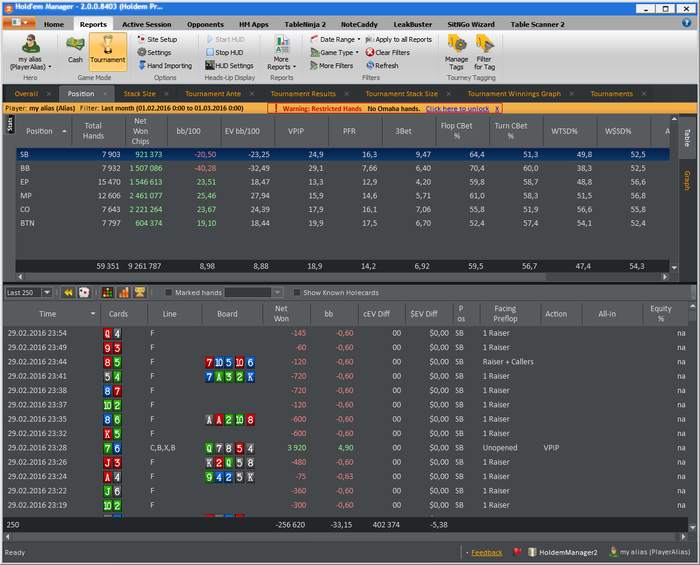Click the red flag status bar icon
The image size is (700, 565).
tap(517, 552)
